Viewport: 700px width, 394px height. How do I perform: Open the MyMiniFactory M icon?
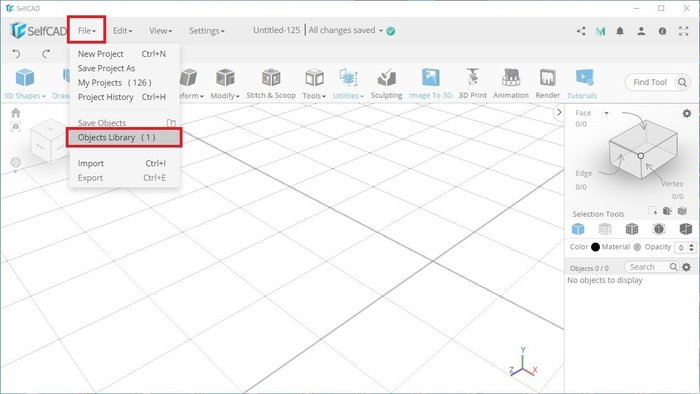[600, 31]
